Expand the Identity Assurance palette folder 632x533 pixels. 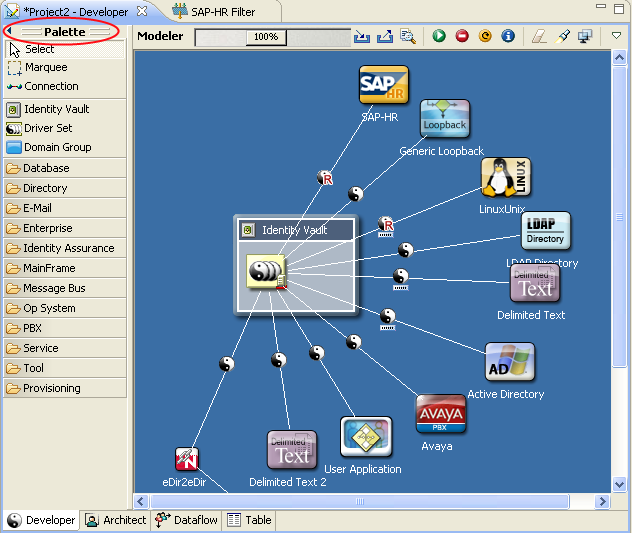(x=65, y=248)
